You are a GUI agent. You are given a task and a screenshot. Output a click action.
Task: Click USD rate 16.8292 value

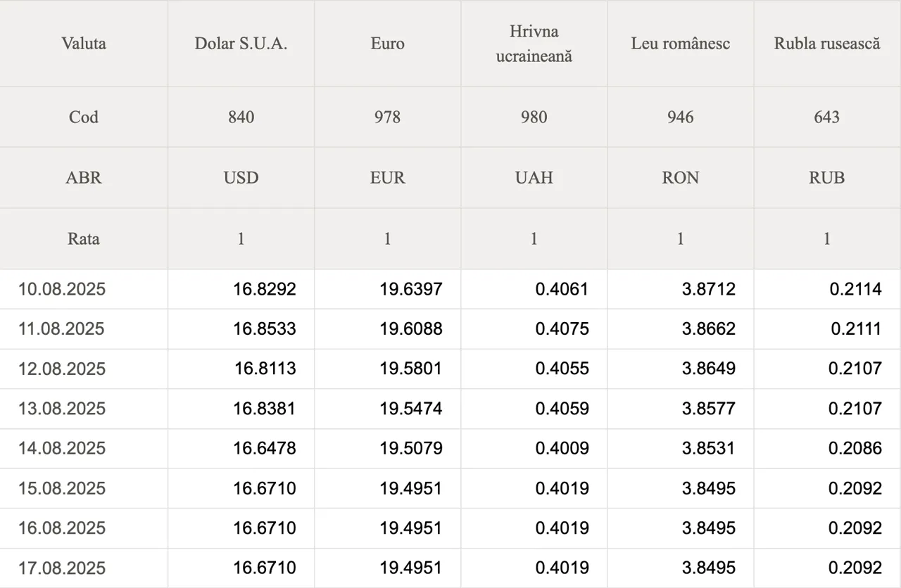[x=265, y=289]
